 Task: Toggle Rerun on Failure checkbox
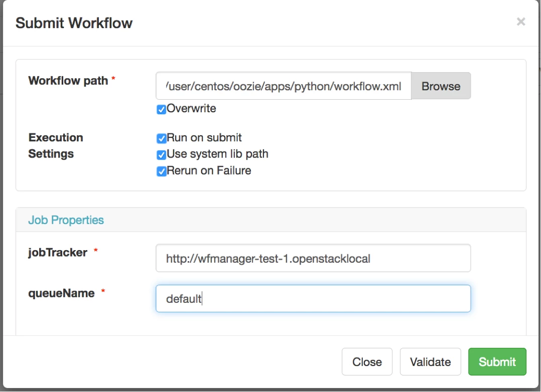point(161,171)
